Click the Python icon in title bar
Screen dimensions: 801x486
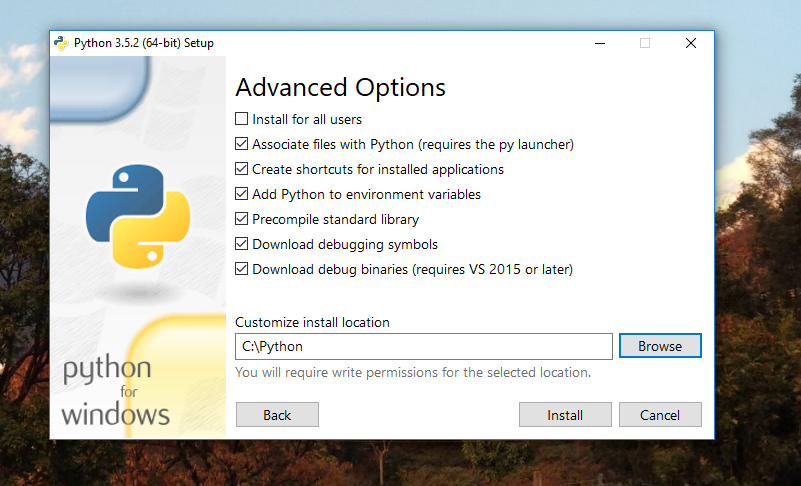[61, 43]
